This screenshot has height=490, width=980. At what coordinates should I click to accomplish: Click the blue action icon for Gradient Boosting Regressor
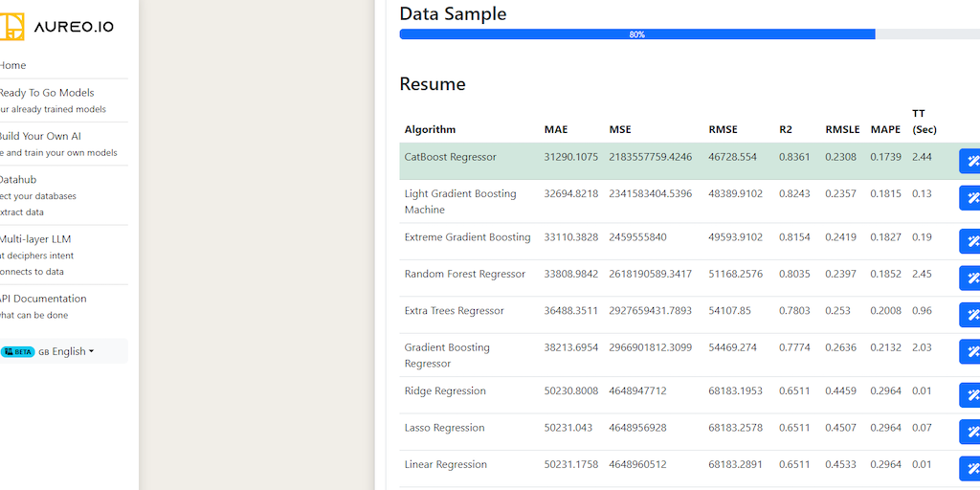[x=970, y=351]
